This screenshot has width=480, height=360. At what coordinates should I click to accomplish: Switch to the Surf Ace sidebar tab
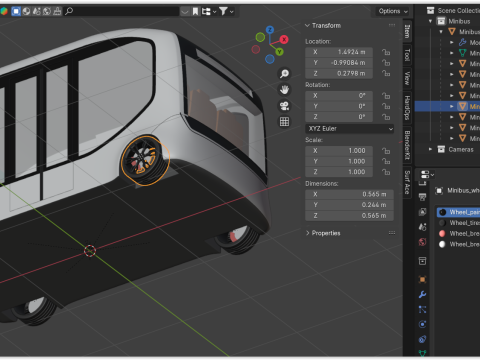tap(407, 182)
